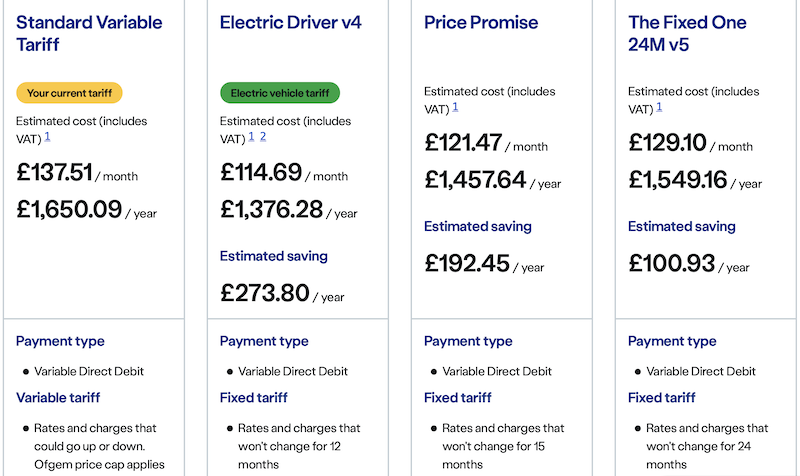
Task: Click the £1,457.64 yearly cost
Action: 475,180
